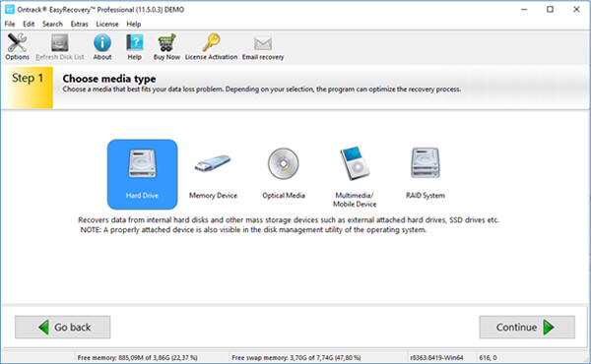Click the Refresh Disk List toolbar item
Viewport: 591px width, 364px height.
[x=60, y=46]
